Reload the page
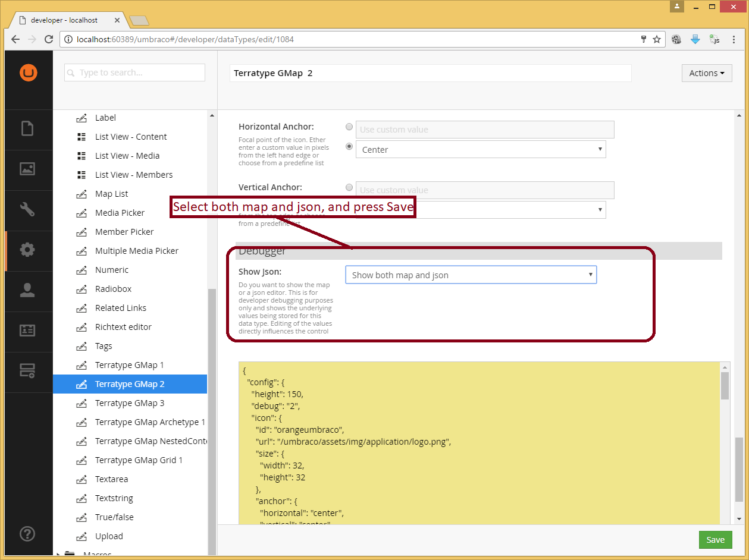Viewport: 749px width, 560px height. coord(49,39)
